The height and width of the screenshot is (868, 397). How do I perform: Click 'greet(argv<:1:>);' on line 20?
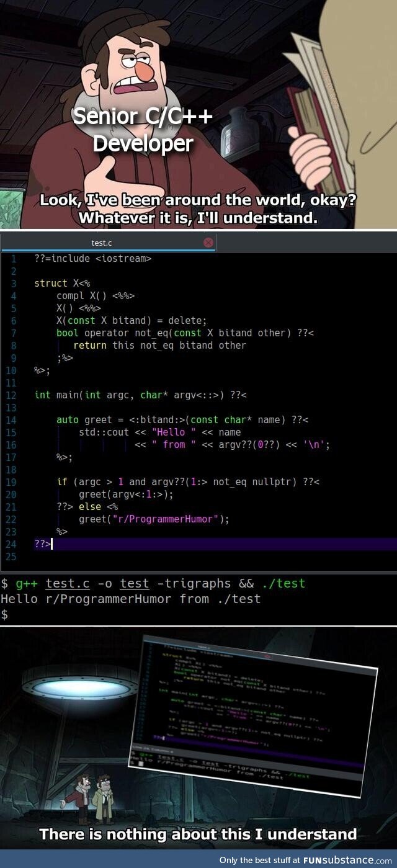click(126, 494)
